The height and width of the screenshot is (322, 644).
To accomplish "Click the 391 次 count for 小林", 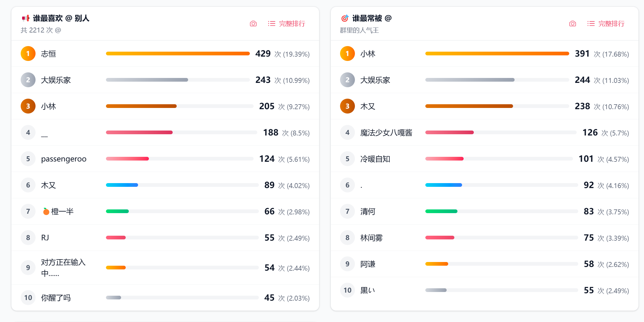I will coord(583,54).
